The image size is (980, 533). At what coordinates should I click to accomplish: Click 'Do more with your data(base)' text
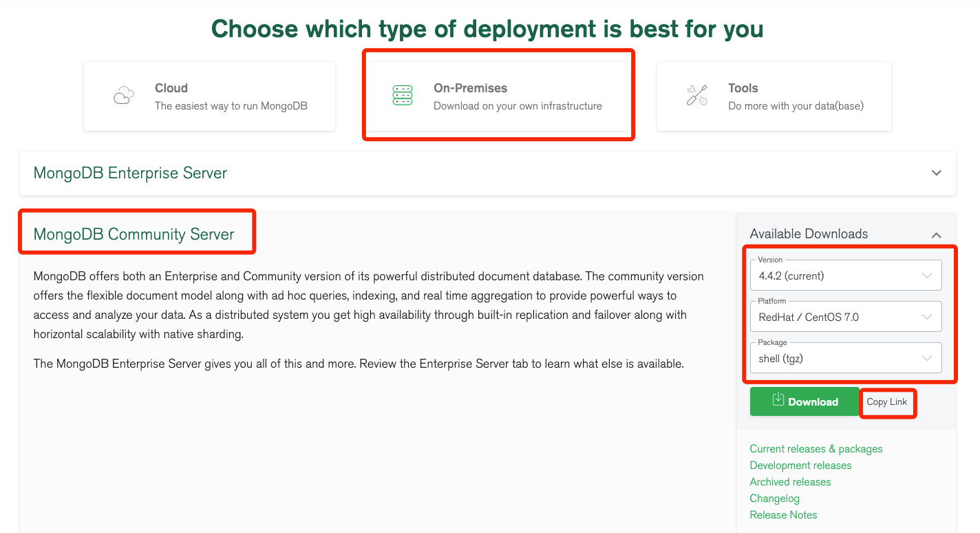pos(796,106)
